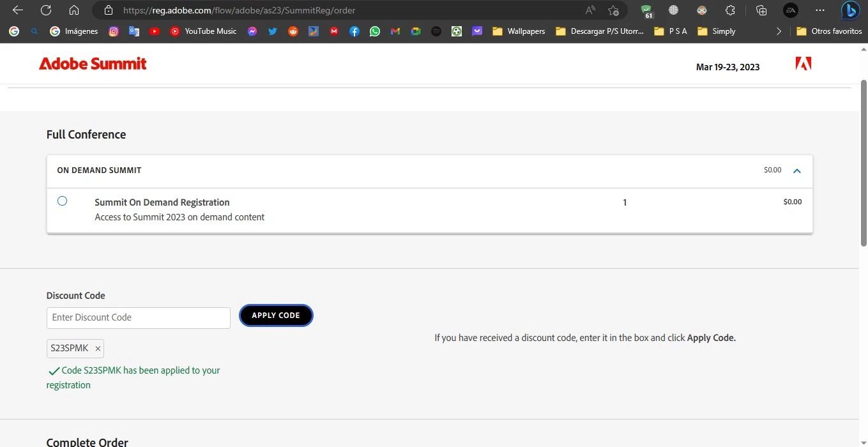The image size is (868, 447).
Task: Open the Facebook bookmark
Action: pyautogui.click(x=354, y=31)
